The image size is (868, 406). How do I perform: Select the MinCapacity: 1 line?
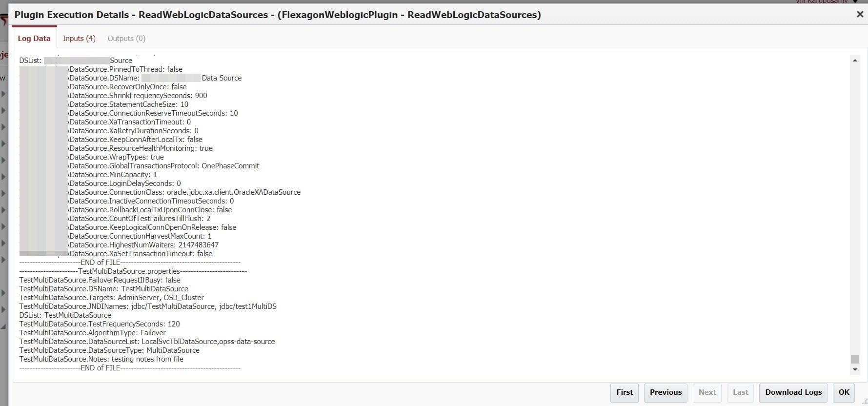click(113, 175)
